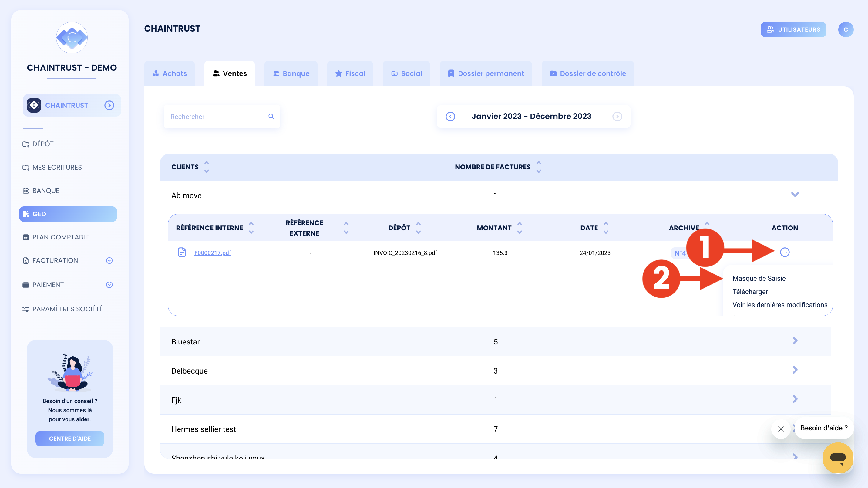The image size is (868, 488).
Task: Select the Ventes tab
Action: coord(230,73)
